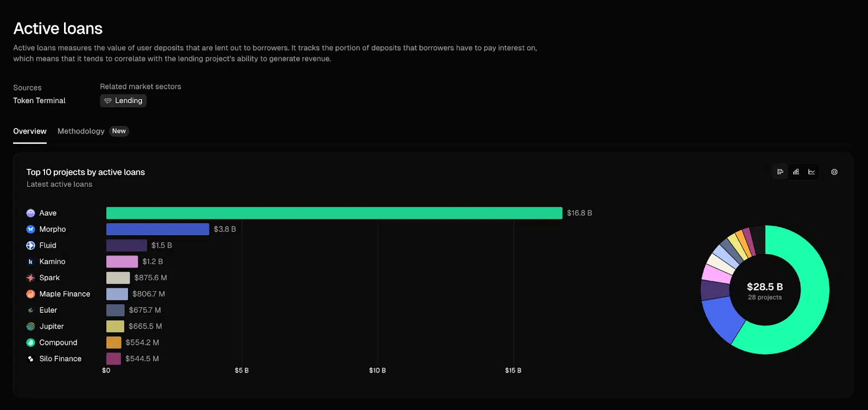Open the Lending market sector tag
Screen dimensions: 868x410
123,101
